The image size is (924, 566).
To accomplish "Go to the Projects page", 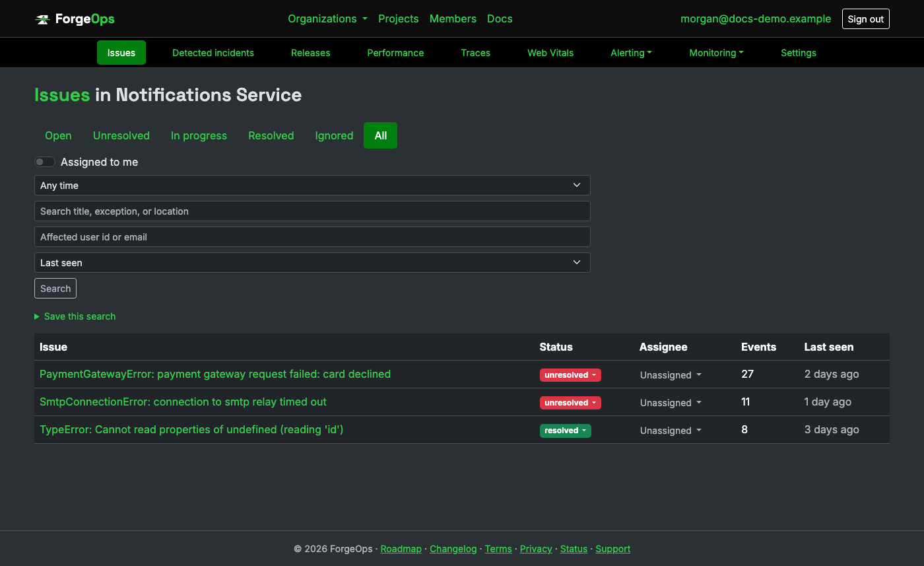I will pyautogui.click(x=399, y=18).
